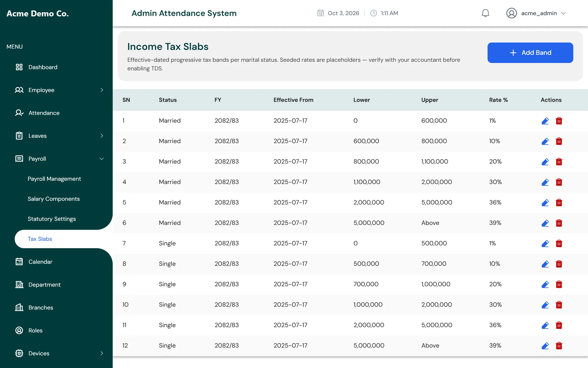This screenshot has height=368, width=588.
Task: Delete row 6 Married 39% band
Action: point(559,223)
